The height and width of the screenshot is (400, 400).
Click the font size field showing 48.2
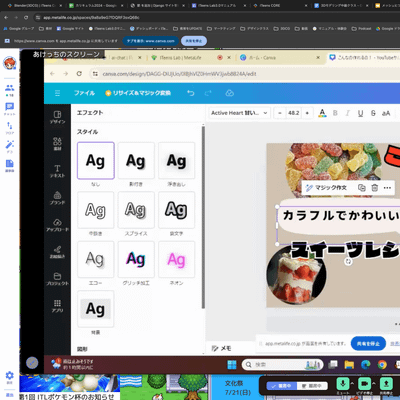[x=294, y=113]
